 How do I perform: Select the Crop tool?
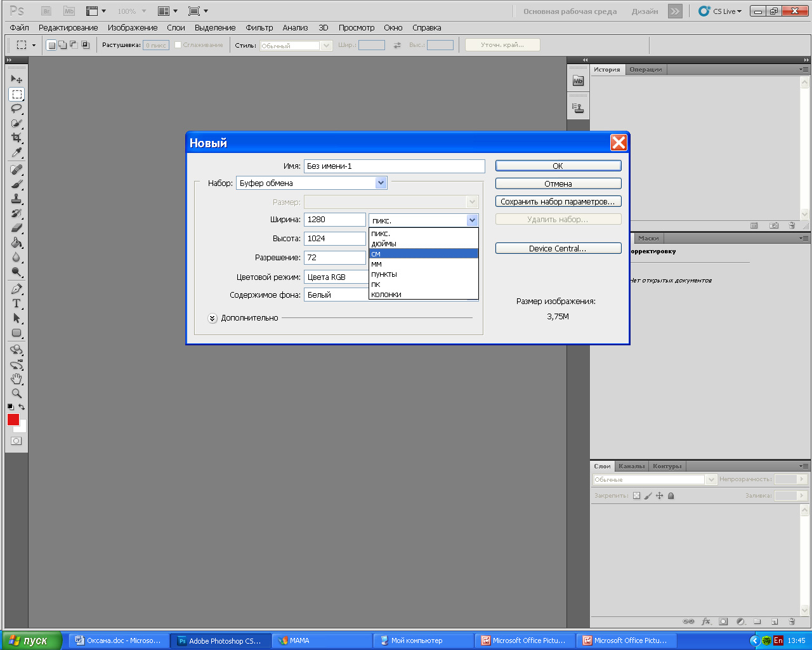point(16,138)
